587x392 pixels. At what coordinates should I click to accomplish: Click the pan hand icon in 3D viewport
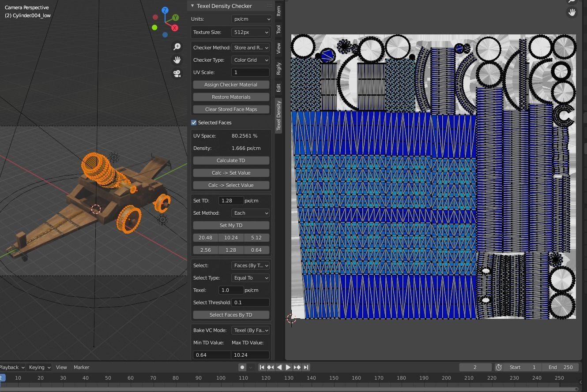[x=177, y=60]
